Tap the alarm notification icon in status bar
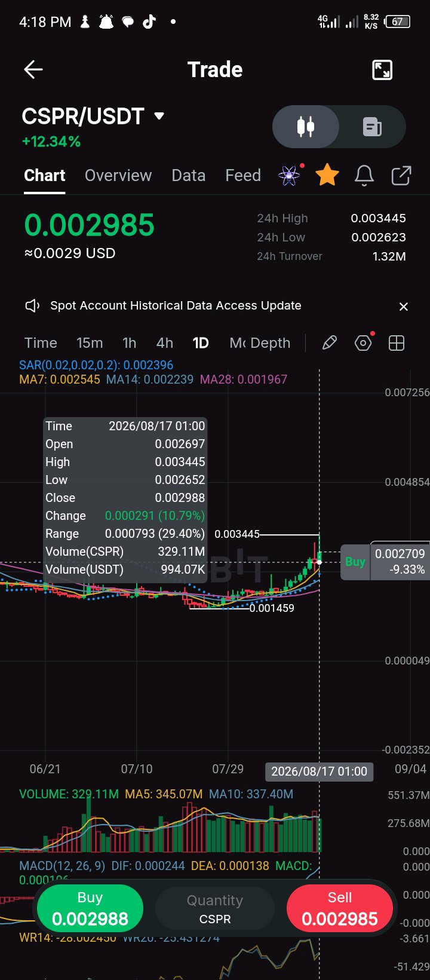 pos(106,22)
